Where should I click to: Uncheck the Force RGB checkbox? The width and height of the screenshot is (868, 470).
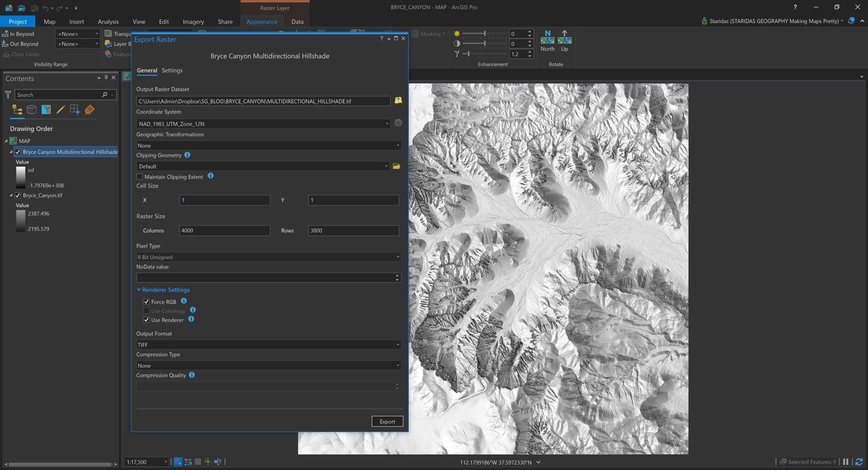click(147, 302)
